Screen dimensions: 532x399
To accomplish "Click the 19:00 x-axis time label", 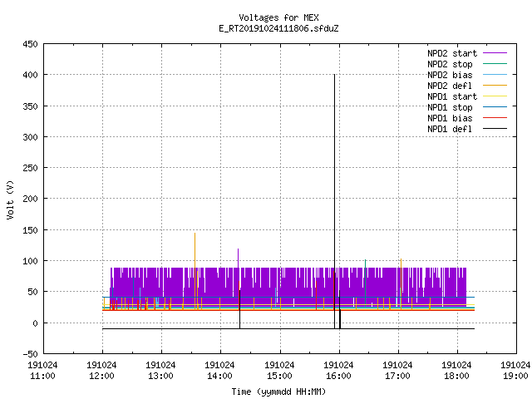I will click(515, 376).
